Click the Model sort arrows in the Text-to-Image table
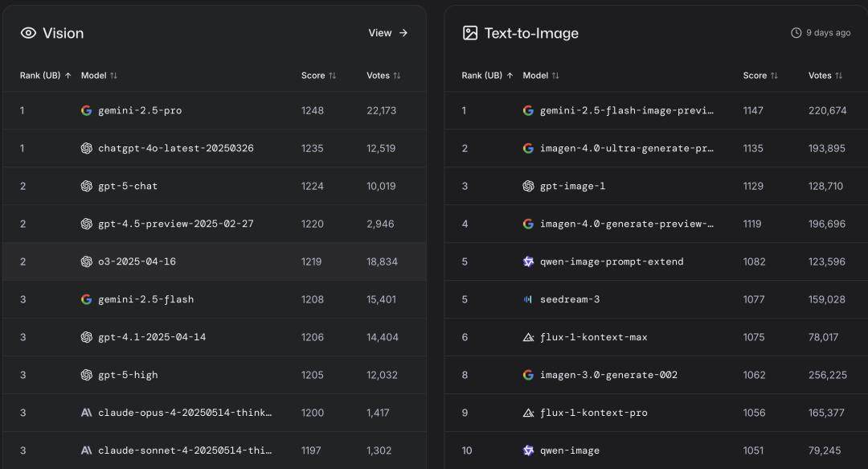The height and width of the screenshot is (469, 868). point(555,76)
